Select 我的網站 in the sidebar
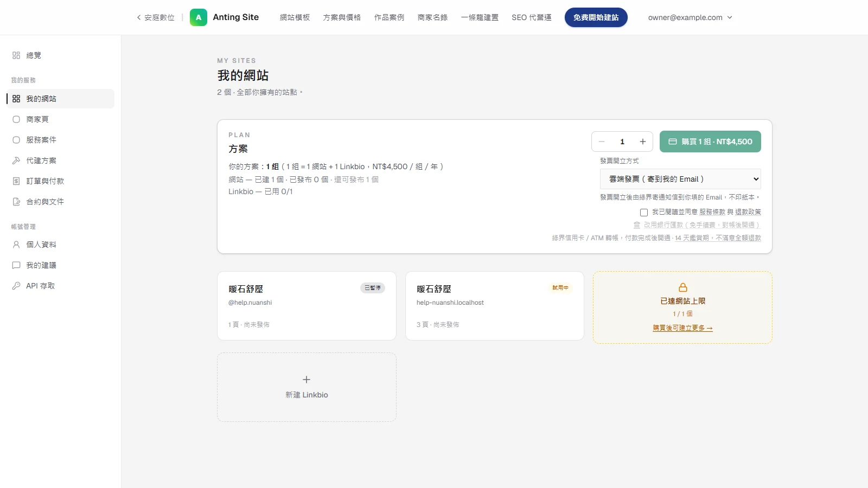Screen dimensions: 868x488 [60, 99]
